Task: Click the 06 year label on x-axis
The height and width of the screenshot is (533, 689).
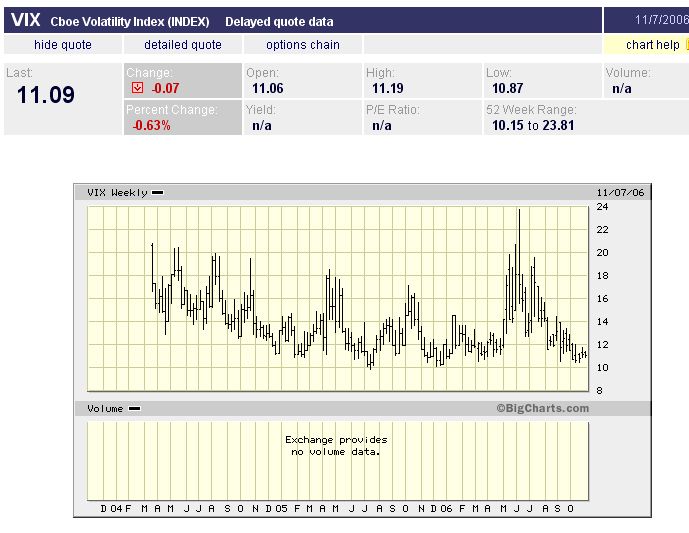Action: coord(446,509)
